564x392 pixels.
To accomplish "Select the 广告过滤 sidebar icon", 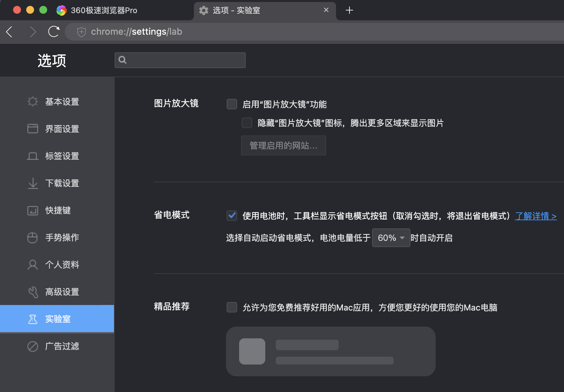I will [32, 346].
